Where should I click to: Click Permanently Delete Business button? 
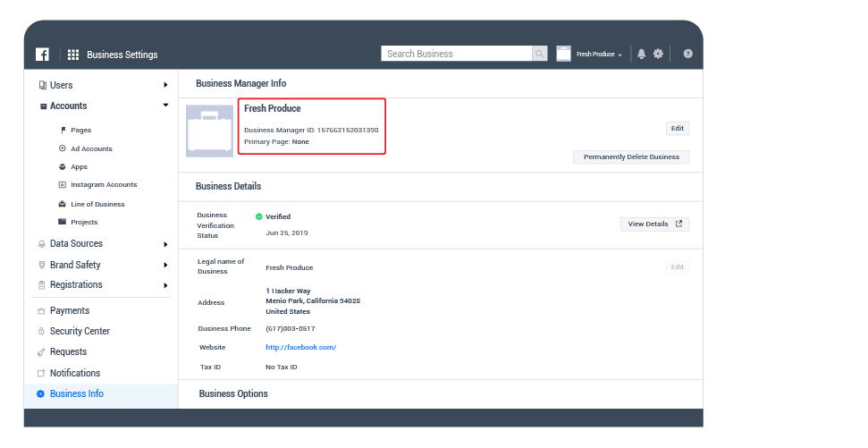[630, 157]
